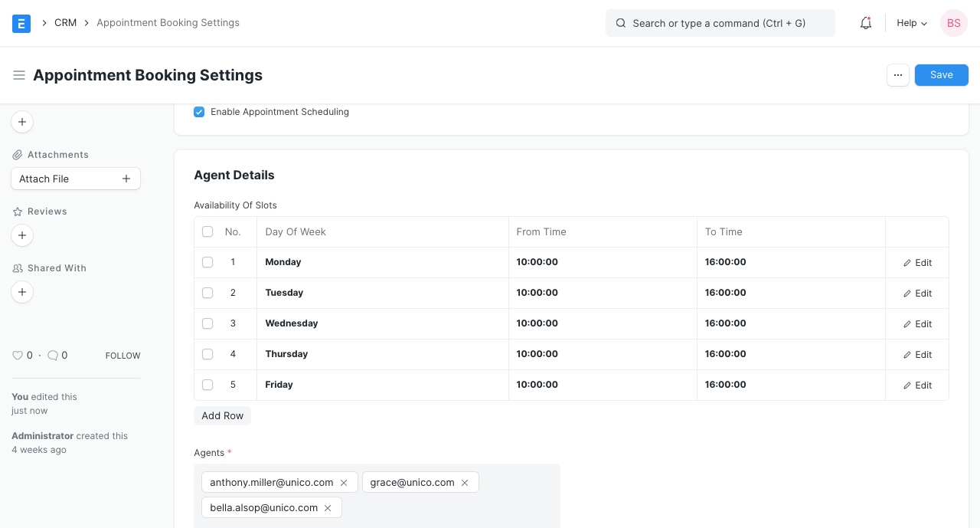Open the three-dot more actions menu
The width and height of the screenshot is (980, 528).
coord(898,75)
